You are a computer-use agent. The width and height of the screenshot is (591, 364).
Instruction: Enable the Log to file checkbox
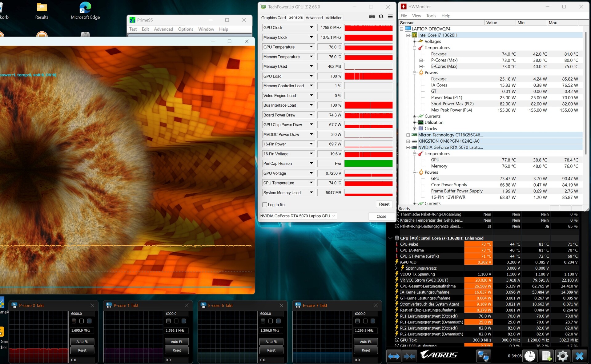[265, 205]
